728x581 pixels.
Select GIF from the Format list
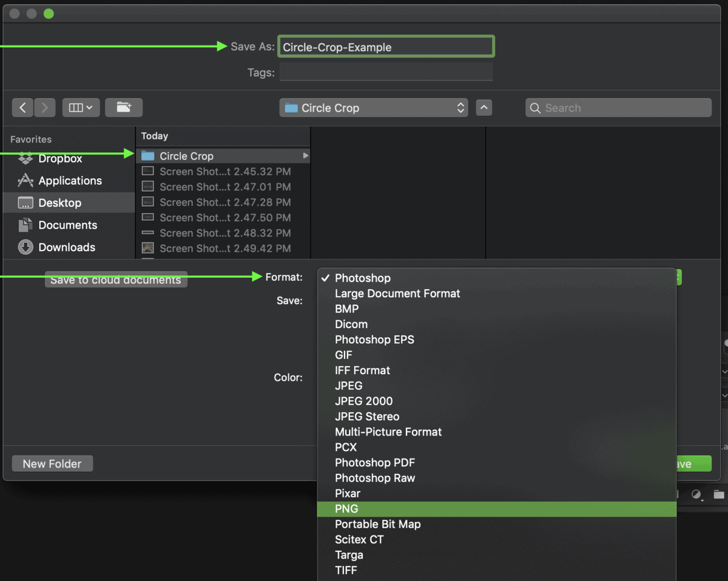(x=496, y=355)
